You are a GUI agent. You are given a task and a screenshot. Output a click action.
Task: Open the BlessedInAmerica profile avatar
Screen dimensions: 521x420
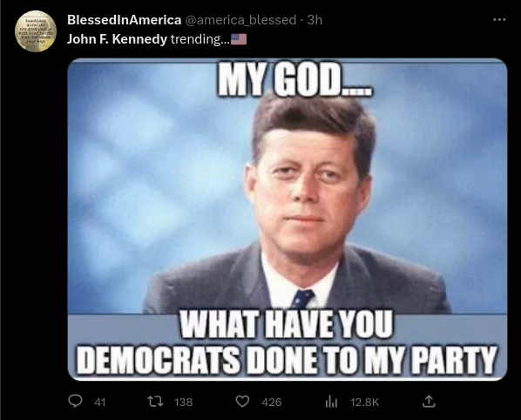[36, 31]
